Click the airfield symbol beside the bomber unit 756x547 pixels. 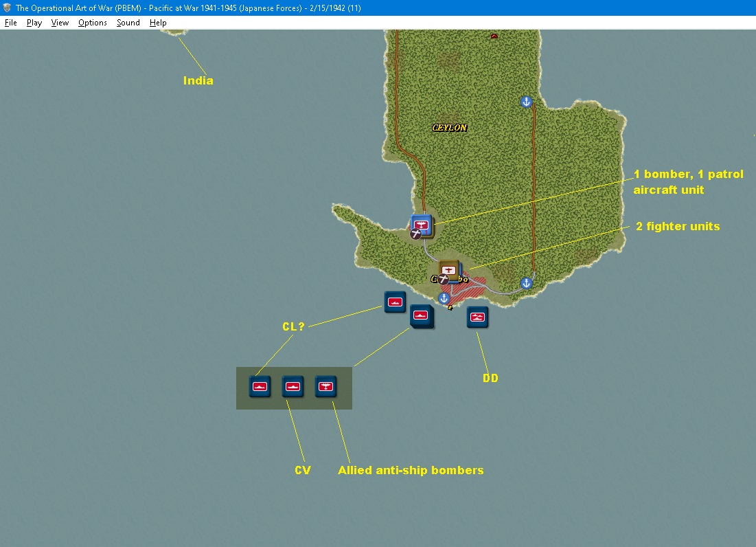(415, 234)
